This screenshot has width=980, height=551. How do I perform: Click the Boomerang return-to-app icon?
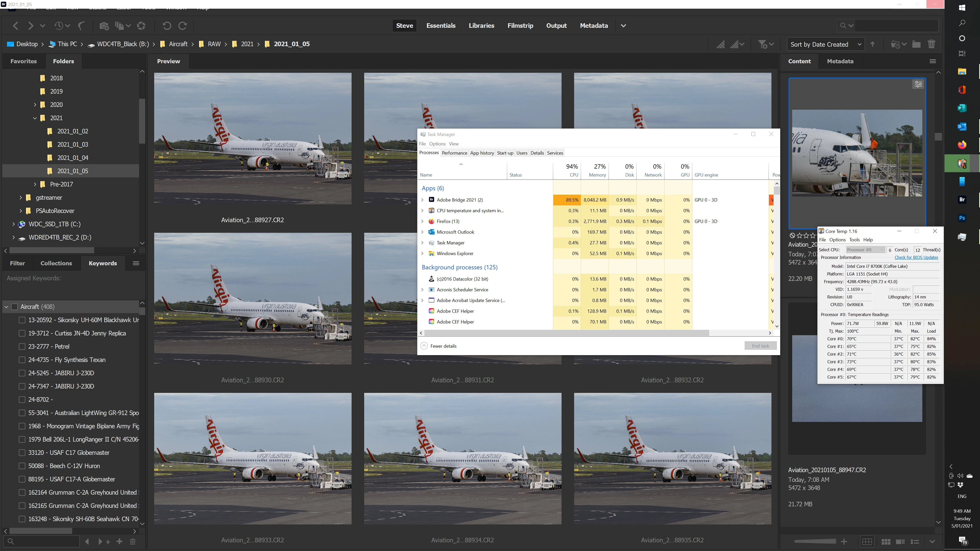coord(81,26)
